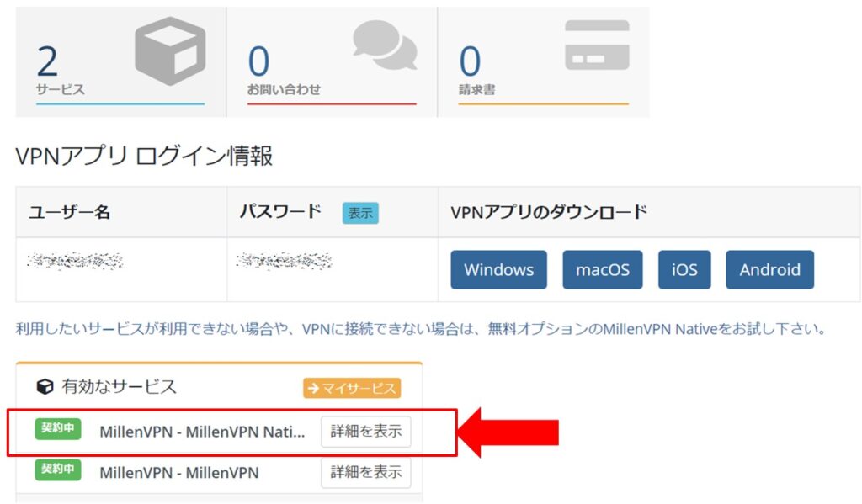Screen dimensions: 862x504
Task: Download the macOS VPN app
Action: click(603, 269)
